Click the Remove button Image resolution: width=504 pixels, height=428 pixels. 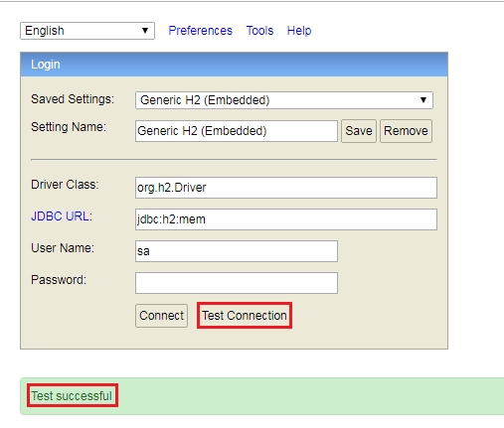(x=406, y=131)
